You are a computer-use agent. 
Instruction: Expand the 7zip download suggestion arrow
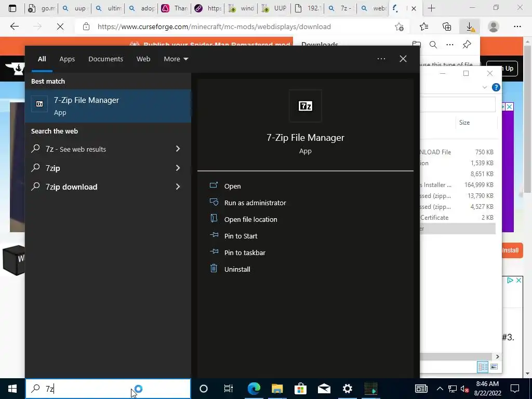coord(178,187)
